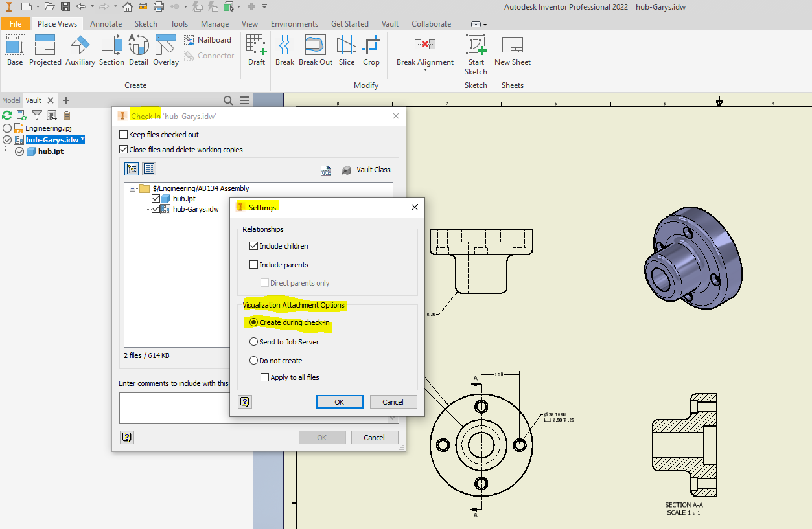Image resolution: width=812 pixels, height=529 pixels.
Task: Select the Projected view tool
Action: click(x=45, y=51)
